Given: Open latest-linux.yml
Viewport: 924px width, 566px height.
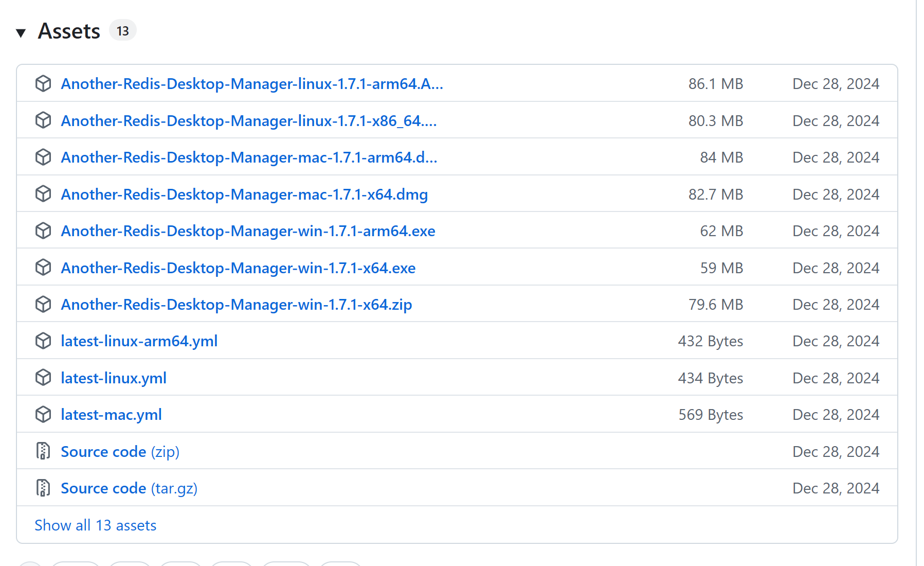Looking at the screenshot, I should pos(113,377).
